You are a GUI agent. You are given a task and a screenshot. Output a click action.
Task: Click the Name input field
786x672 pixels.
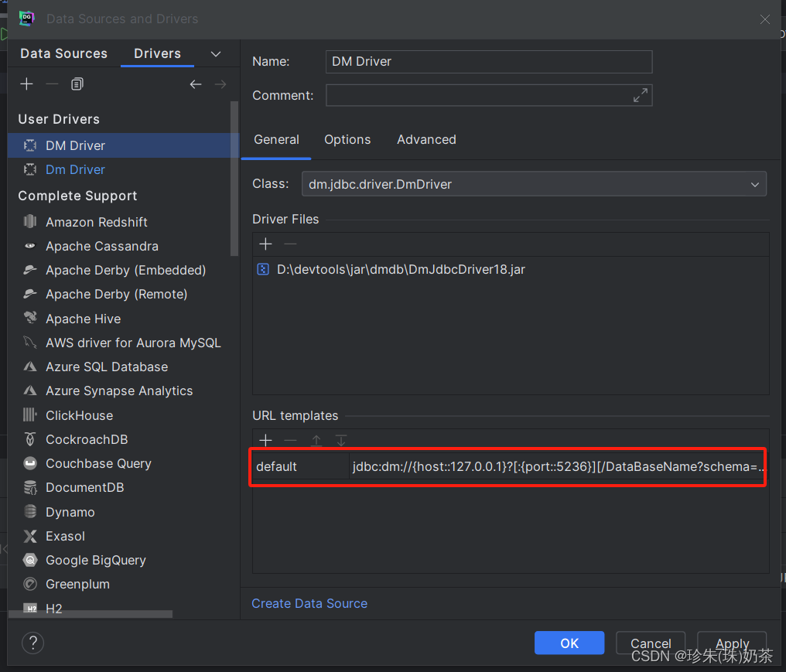pos(489,62)
